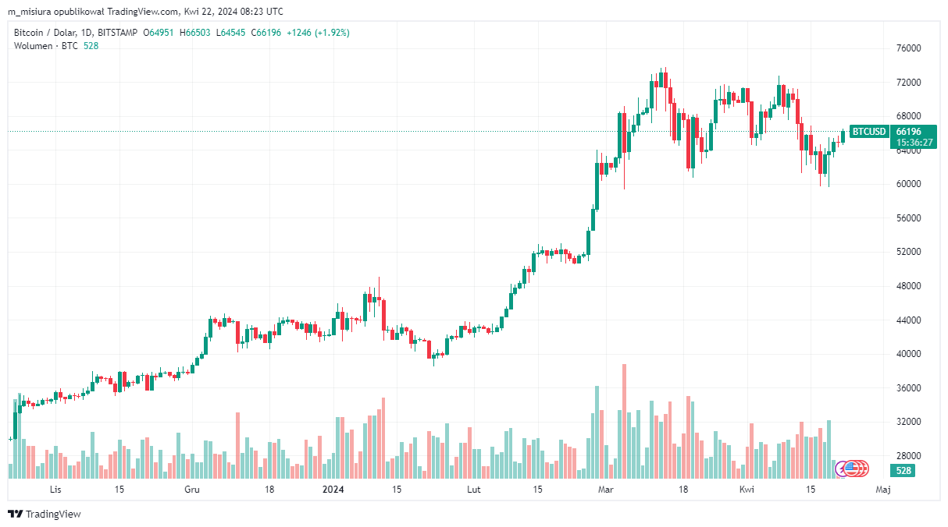Click the Kwi label on time axis
Image resolution: width=948 pixels, height=527 pixels.
746,490
